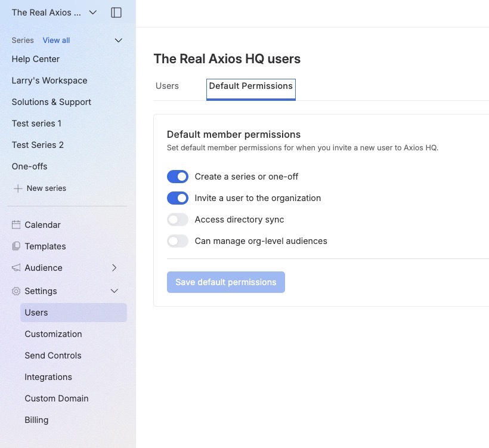
Task: Open Customization settings
Action: point(53,334)
